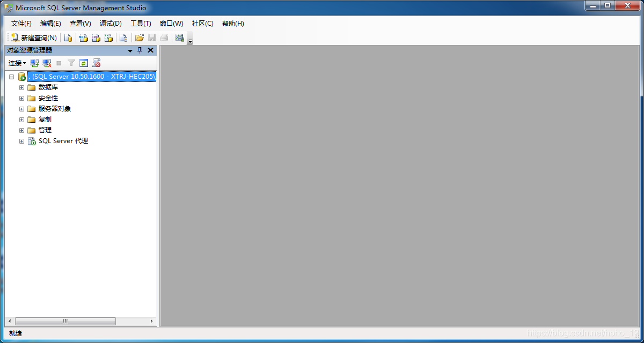Select the SQL Server 代理 tree item
644x343 pixels.
(63, 141)
